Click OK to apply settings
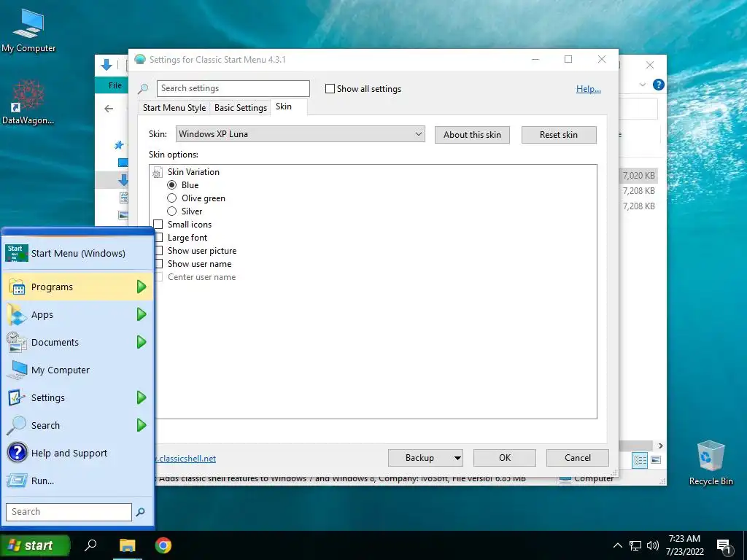The image size is (747, 560). [505, 458]
